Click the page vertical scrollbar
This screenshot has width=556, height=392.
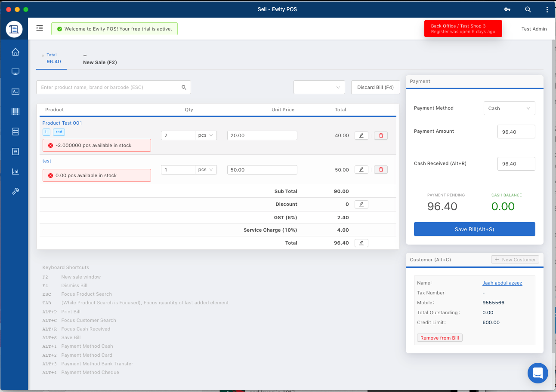pos(554,196)
